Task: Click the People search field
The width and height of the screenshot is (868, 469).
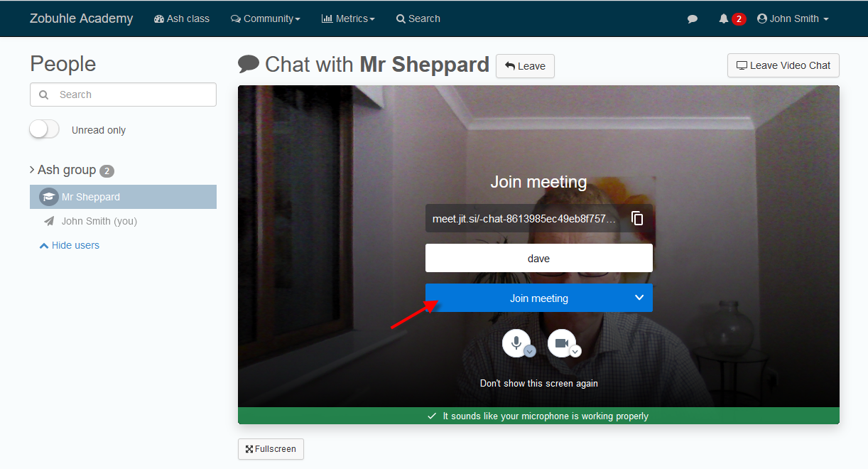Action: [x=123, y=95]
